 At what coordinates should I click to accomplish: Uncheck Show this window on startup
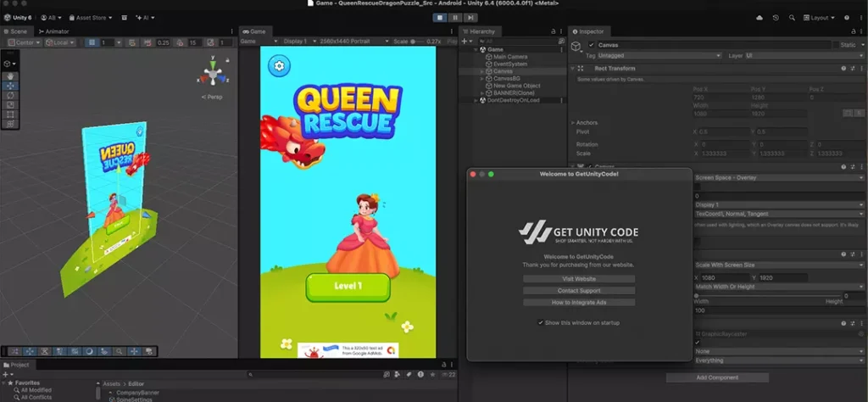click(x=540, y=323)
